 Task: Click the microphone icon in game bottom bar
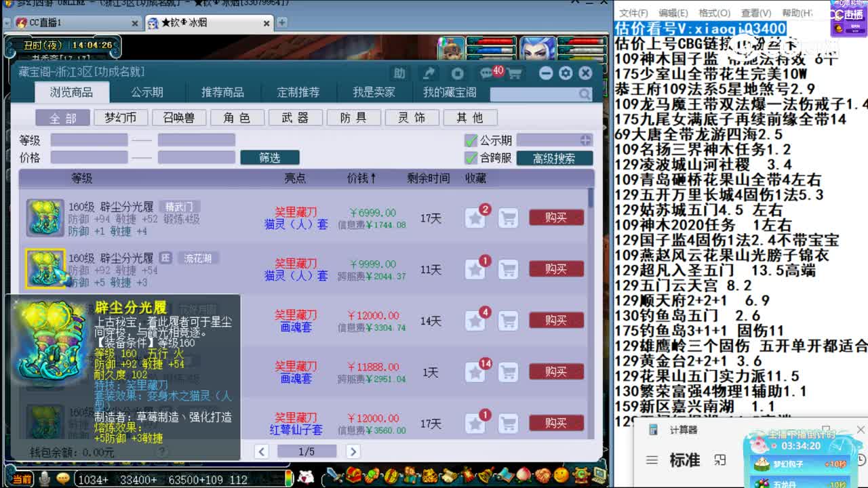(45, 479)
